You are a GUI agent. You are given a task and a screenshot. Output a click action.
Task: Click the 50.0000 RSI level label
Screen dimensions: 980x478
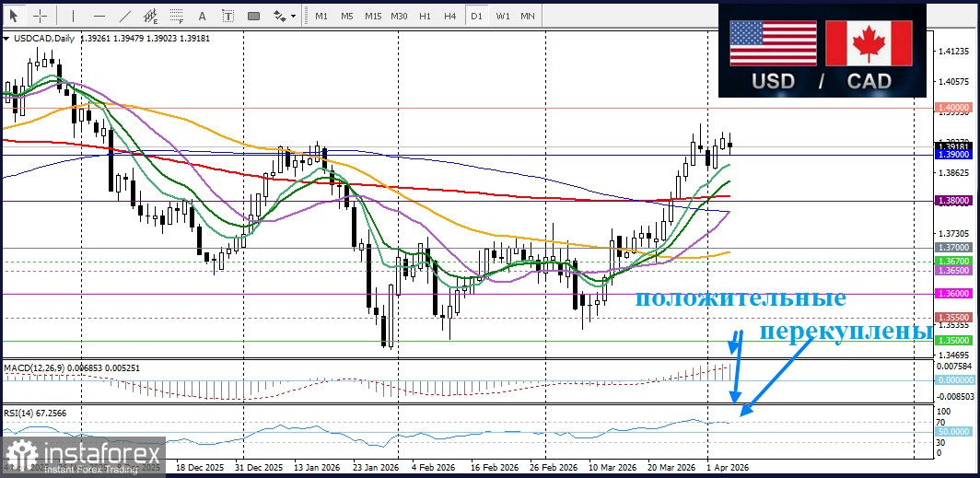tap(954, 432)
